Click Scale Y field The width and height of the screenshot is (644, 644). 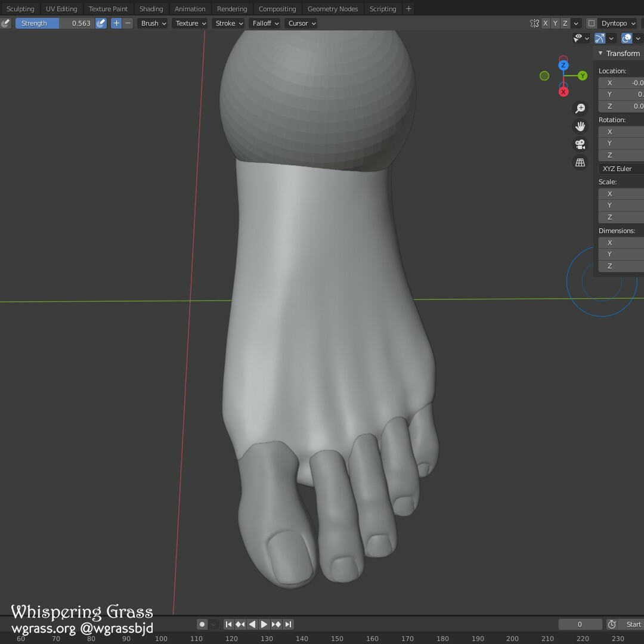click(621, 205)
